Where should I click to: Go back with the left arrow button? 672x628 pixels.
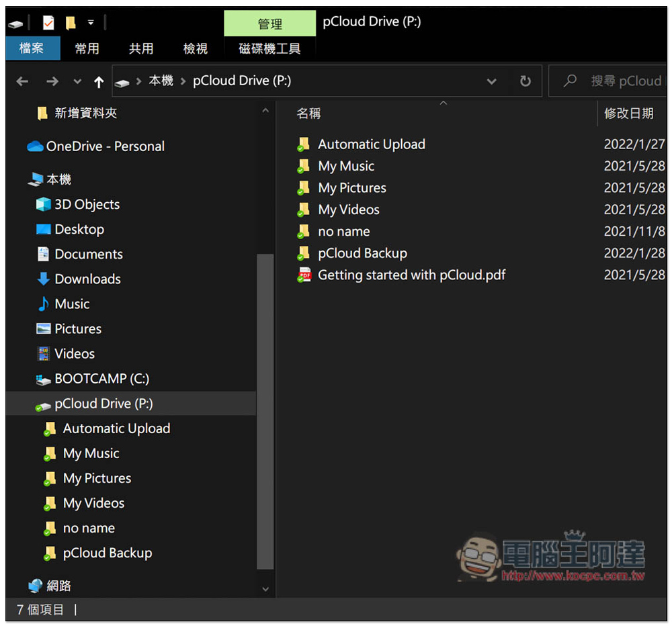tap(22, 81)
